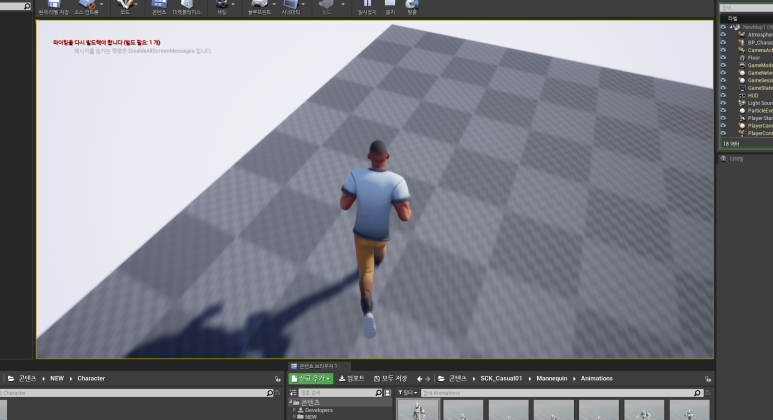Stop play session (중지)
The width and height of the screenshot is (773, 420).
click(x=390, y=7)
